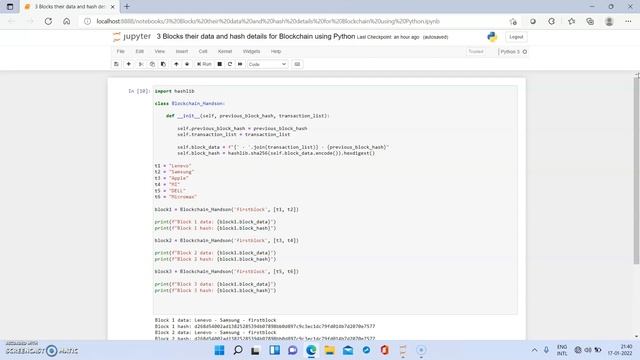The image size is (640, 360).
Task: Insert cell below with the plus icon
Action: tap(129, 64)
